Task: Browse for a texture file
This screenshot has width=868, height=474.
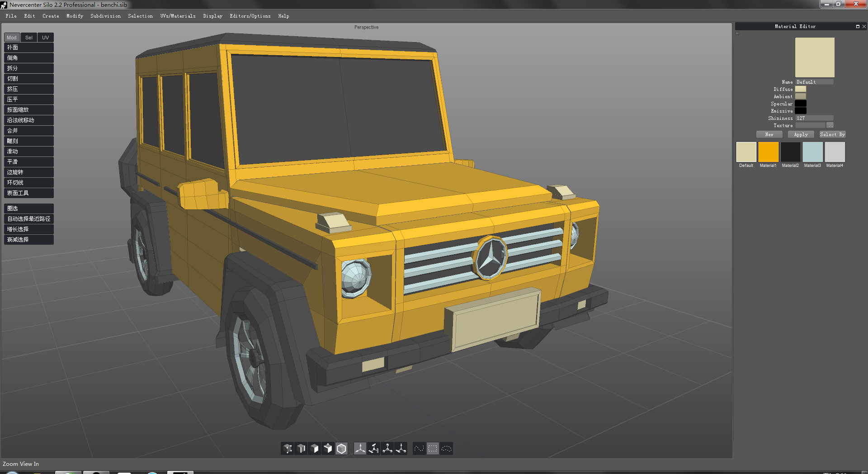Action: click(830, 125)
